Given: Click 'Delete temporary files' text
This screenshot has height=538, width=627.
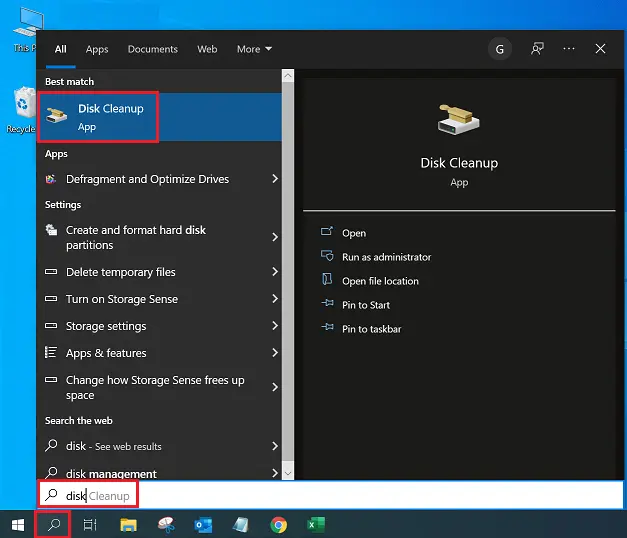Looking at the screenshot, I should (x=121, y=272).
